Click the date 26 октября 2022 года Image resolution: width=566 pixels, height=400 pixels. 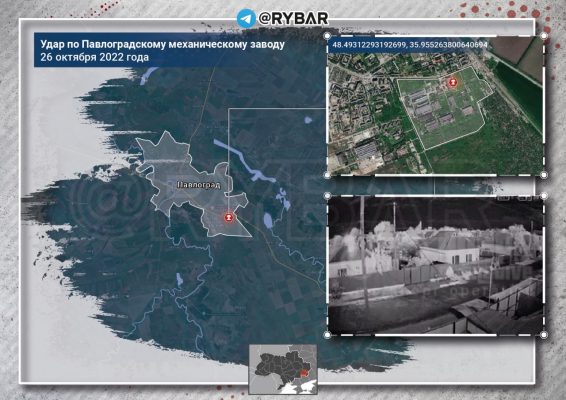pos(95,57)
